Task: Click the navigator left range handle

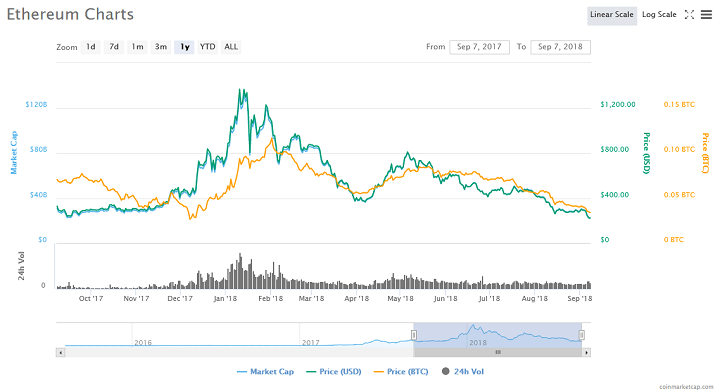Action: (414, 335)
